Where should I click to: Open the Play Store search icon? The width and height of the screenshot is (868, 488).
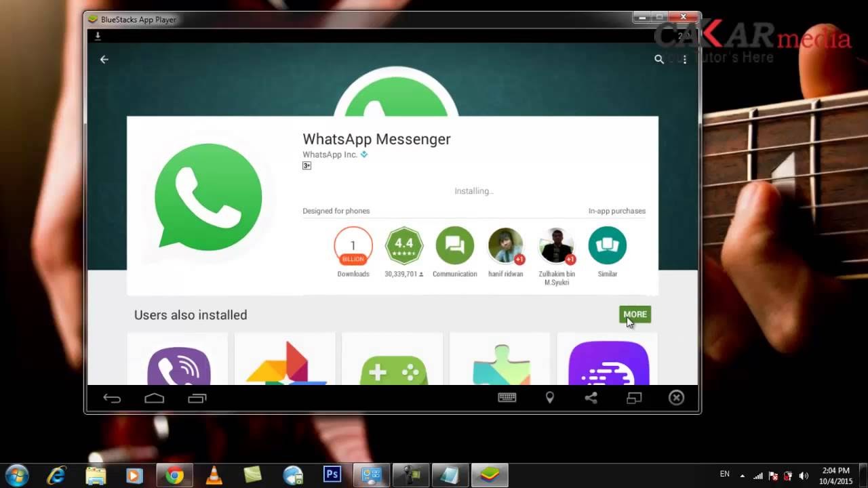pos(658,60)
